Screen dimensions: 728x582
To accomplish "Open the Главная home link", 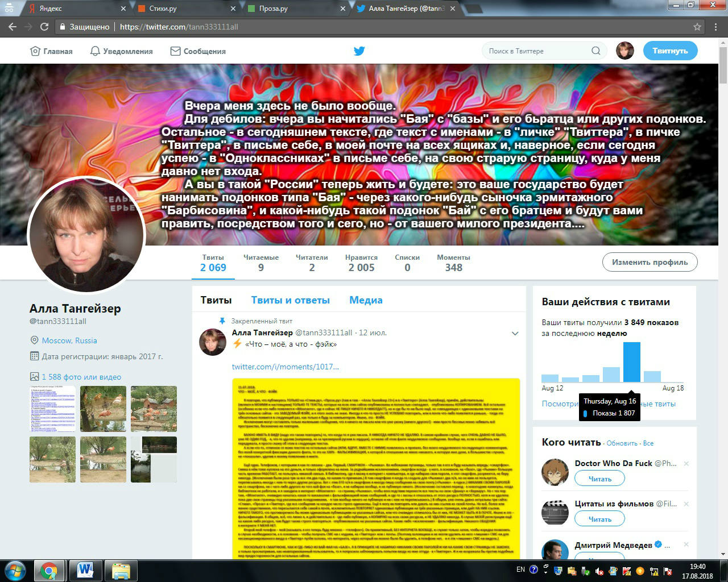I will coord(51,51).
